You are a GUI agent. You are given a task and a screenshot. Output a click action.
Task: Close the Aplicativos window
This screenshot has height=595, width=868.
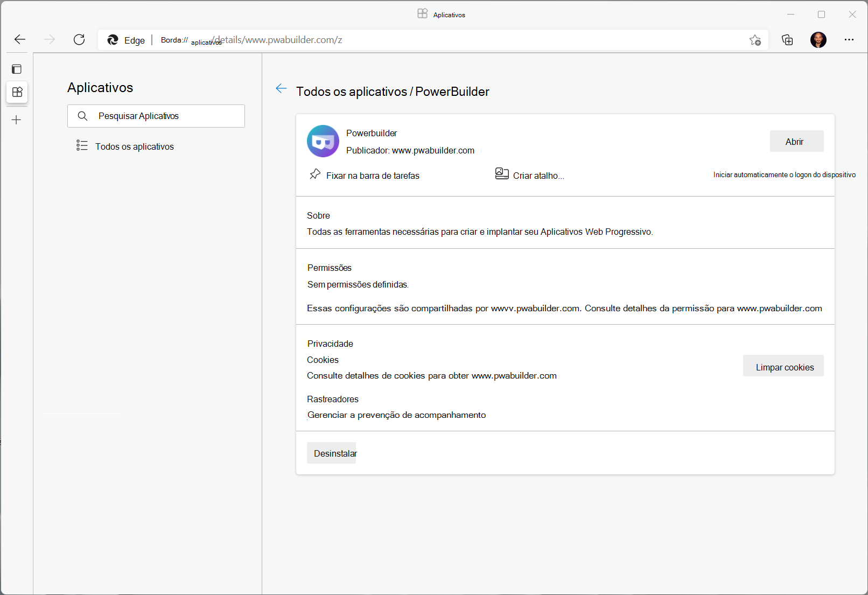coord(852,15)
